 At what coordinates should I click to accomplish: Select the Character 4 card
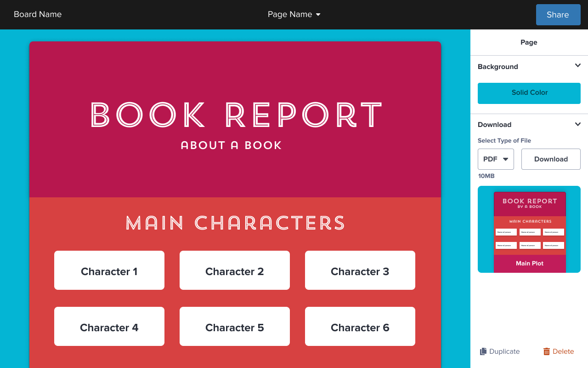[x=109, y=327]
